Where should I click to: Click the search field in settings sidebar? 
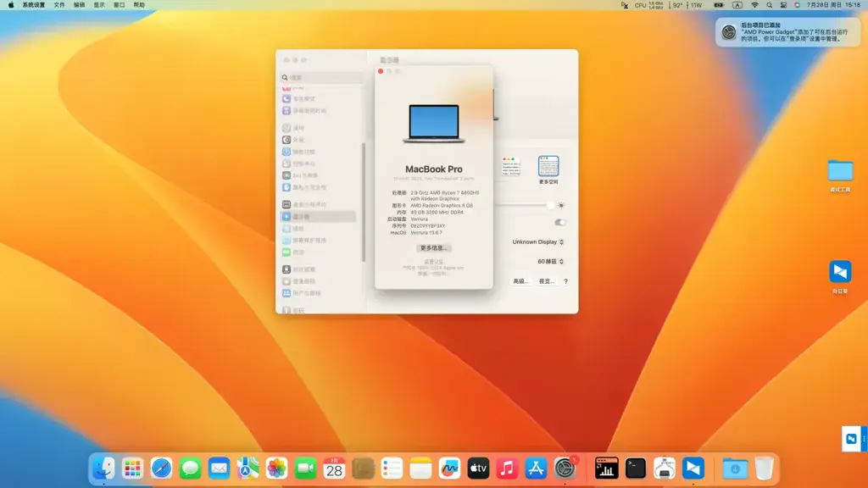click(322, 77)
